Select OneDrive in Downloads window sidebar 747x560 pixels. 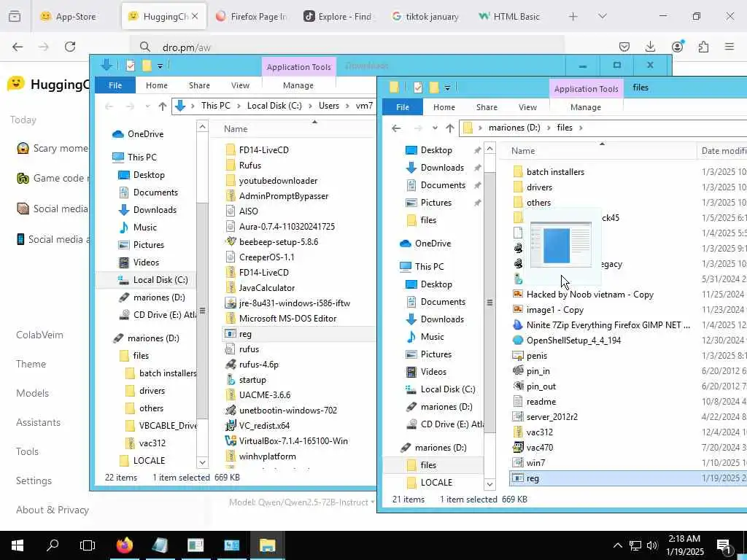pos(145,134)
